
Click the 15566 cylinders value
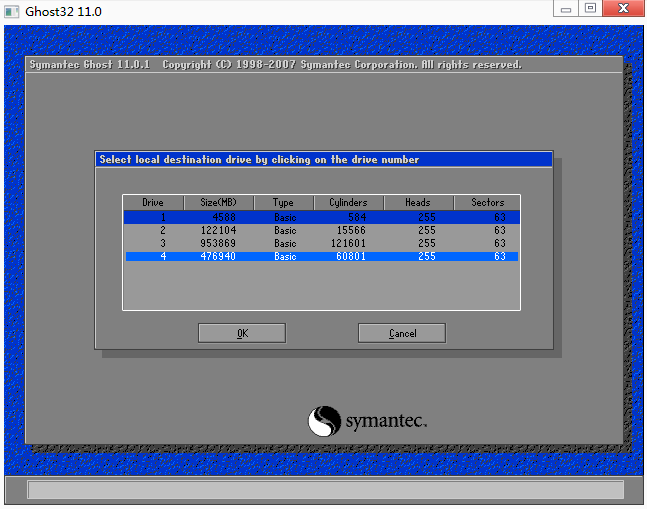click(x=351, y=230)
